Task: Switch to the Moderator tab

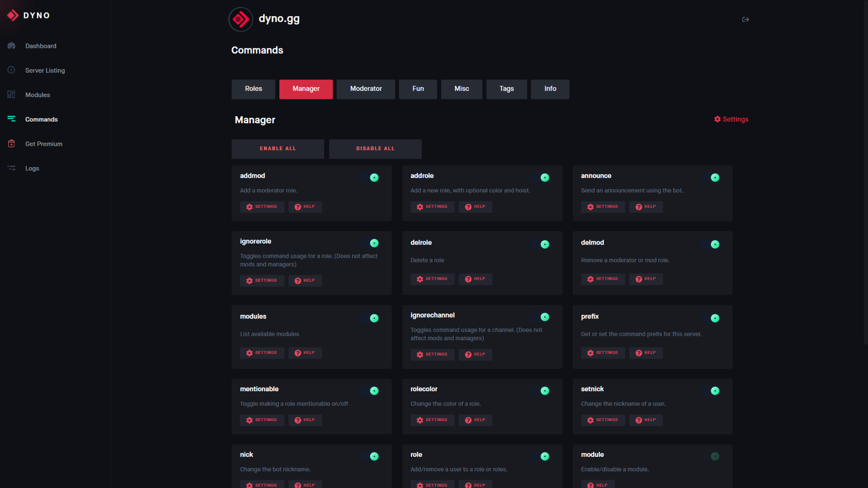Action: [x=366, y=89]
